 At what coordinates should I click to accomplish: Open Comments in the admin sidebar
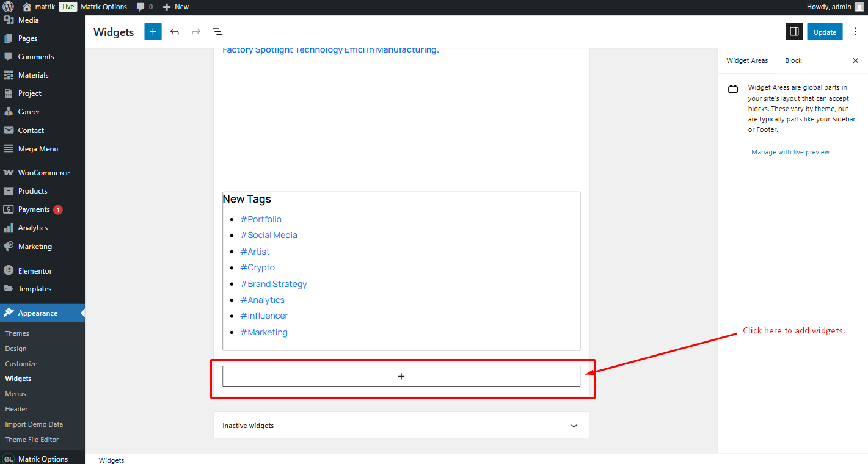42,57
